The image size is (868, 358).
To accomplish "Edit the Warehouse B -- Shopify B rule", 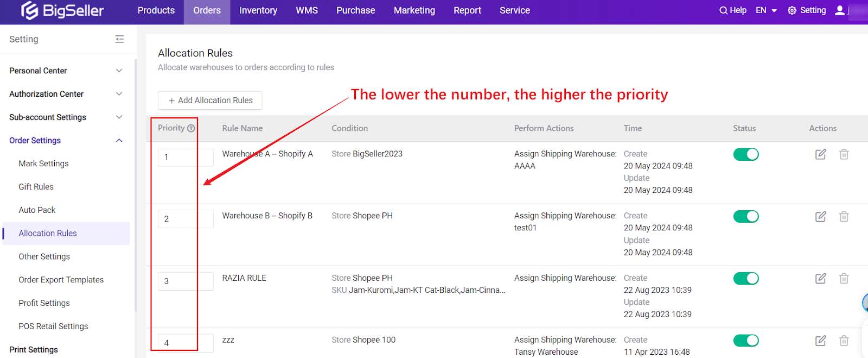I will (x=821, y=216).
